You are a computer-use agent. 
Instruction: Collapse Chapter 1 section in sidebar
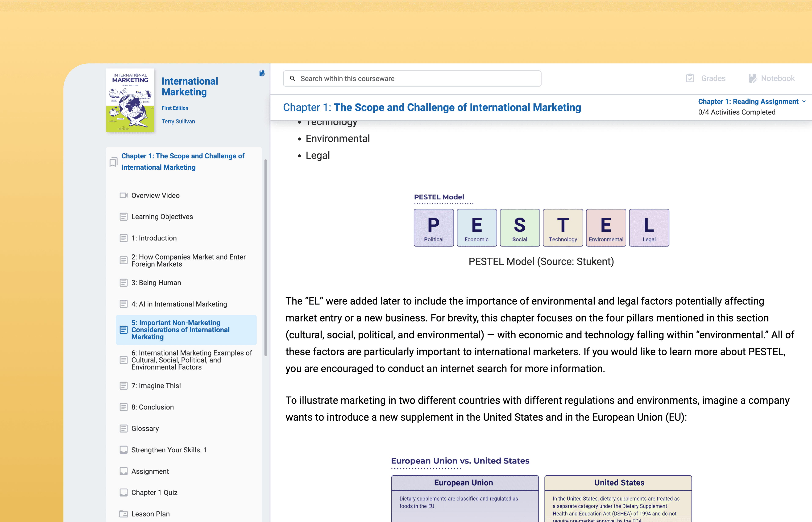(183, 161)
